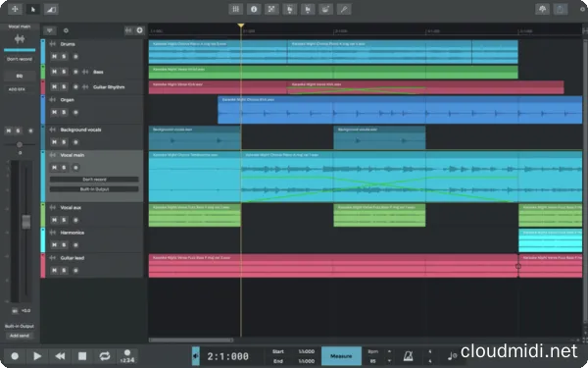Click the Add send button
588x368 pixels.
pos(20,336)
